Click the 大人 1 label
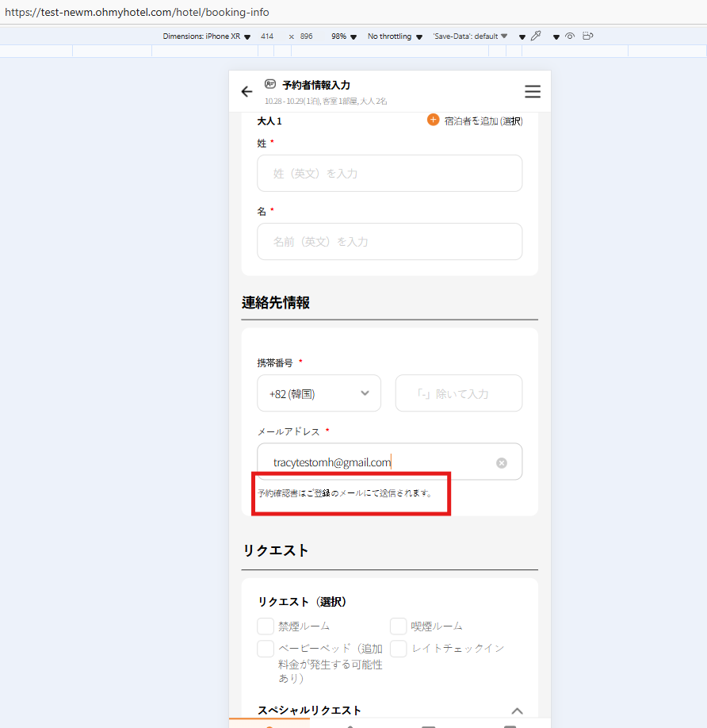The image size is (707, 728). pyautogui.click(x=269, y=121)
